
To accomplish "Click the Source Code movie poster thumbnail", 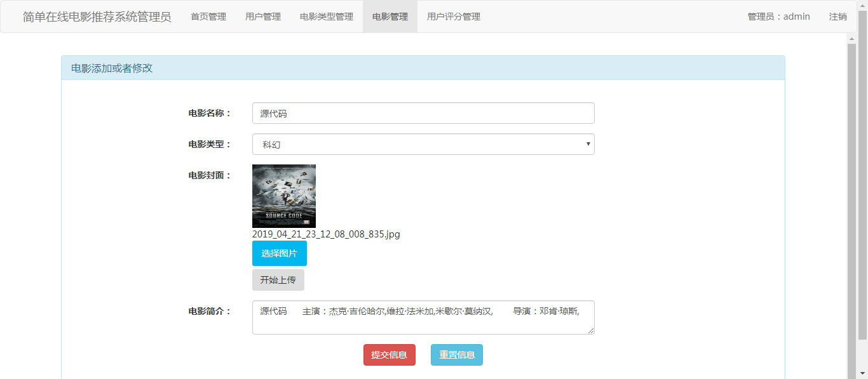I will pos(283,196).
